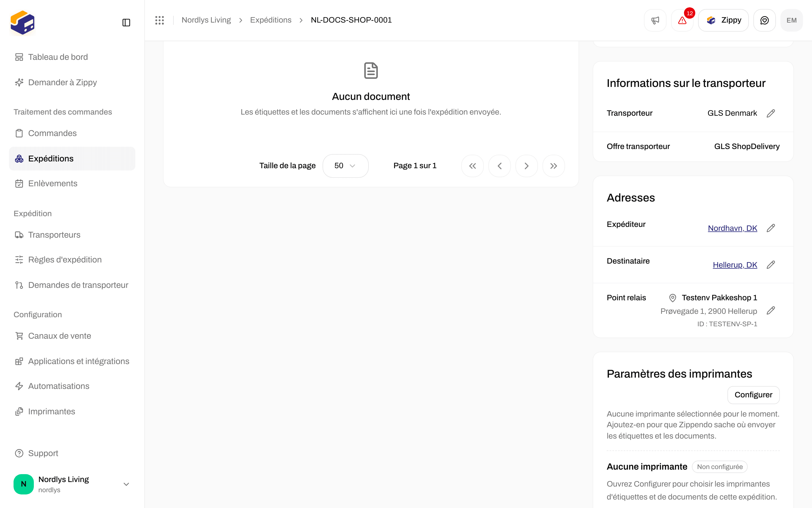
Task: Edit the Point relais pickup point
Action: coord(771,310)
